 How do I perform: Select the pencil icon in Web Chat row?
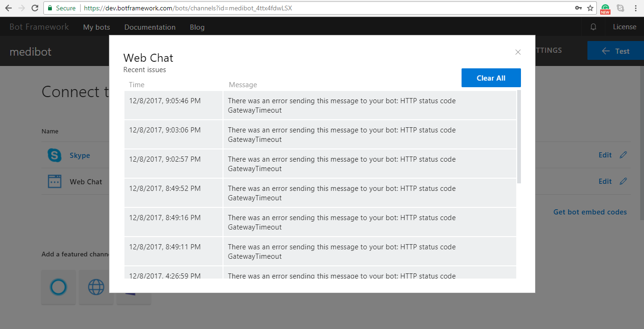623,181
